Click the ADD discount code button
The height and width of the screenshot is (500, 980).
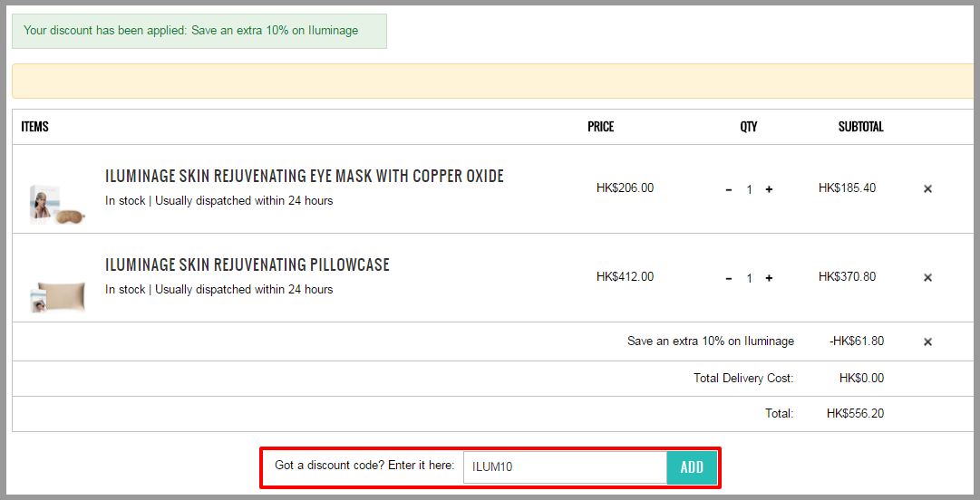692,467
